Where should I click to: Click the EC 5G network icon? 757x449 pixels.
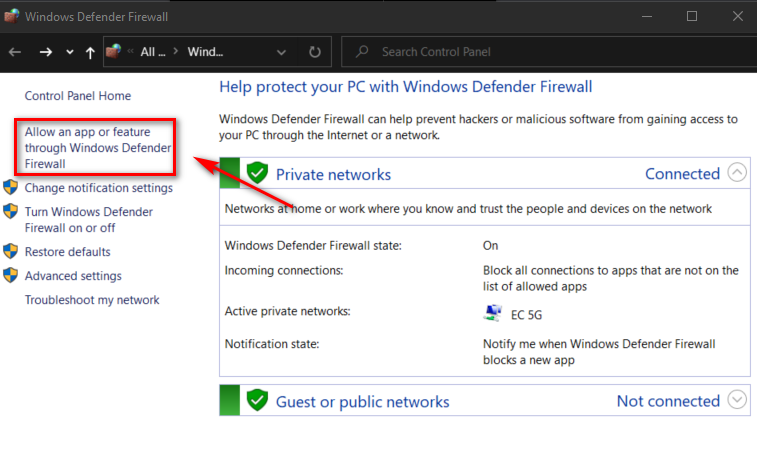coord(492,313)
